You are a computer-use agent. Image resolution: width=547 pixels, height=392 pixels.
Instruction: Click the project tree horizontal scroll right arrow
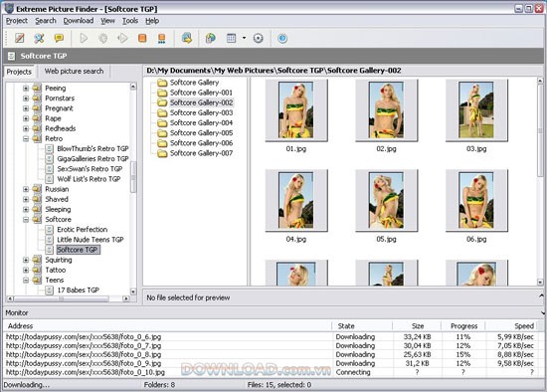click(126, 298)
